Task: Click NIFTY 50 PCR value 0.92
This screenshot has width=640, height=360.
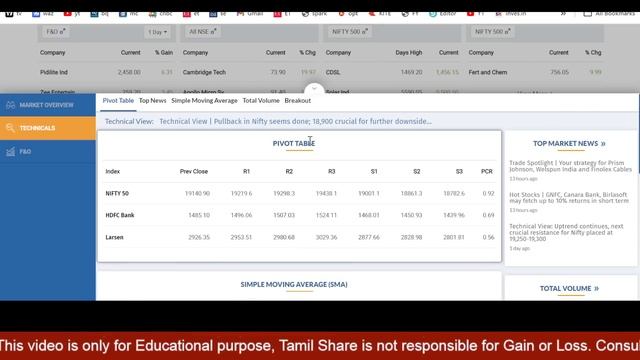Action: (488, 193)
